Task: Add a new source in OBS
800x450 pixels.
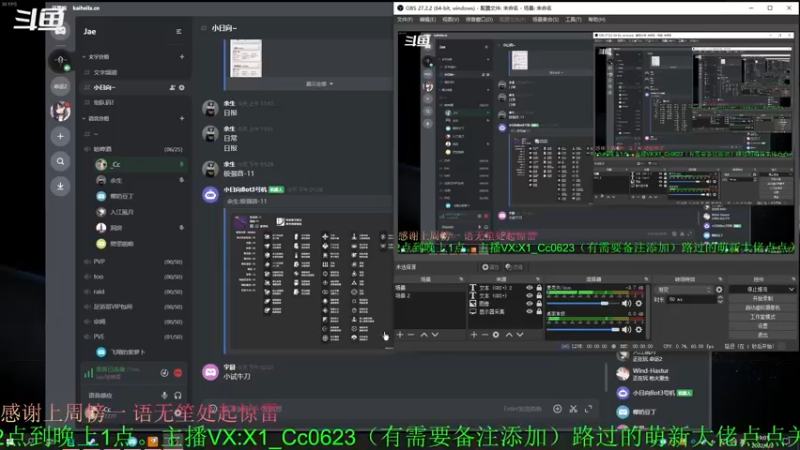Action: [474, 335]
